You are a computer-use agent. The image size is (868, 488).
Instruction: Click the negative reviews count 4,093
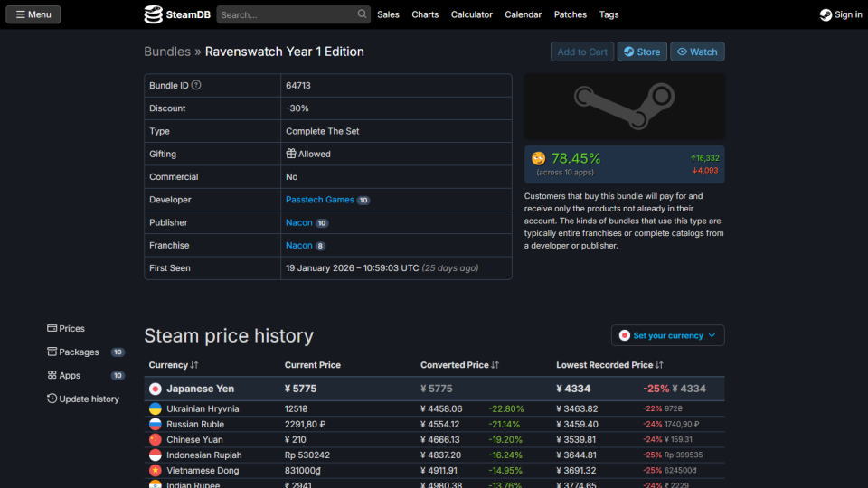pos(704,171)
